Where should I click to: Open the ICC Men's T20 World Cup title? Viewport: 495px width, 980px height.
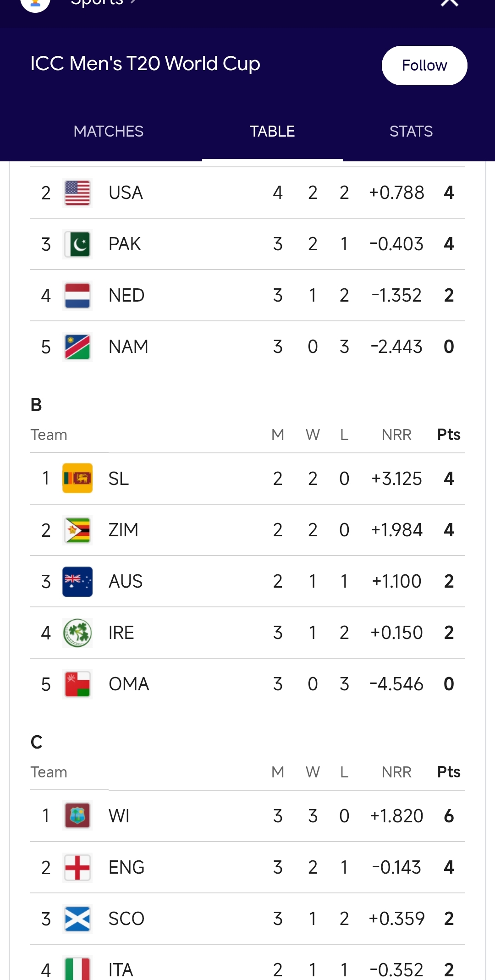click(145, 64)
